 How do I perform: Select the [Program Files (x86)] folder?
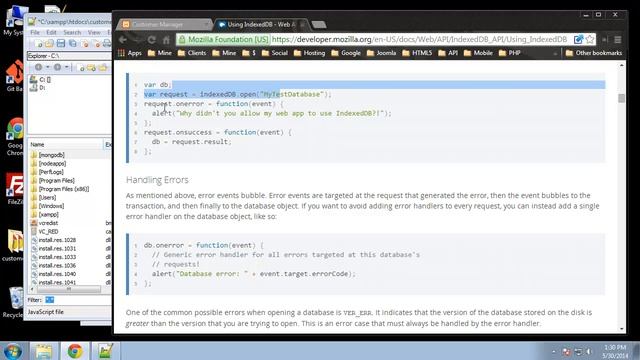60,189
